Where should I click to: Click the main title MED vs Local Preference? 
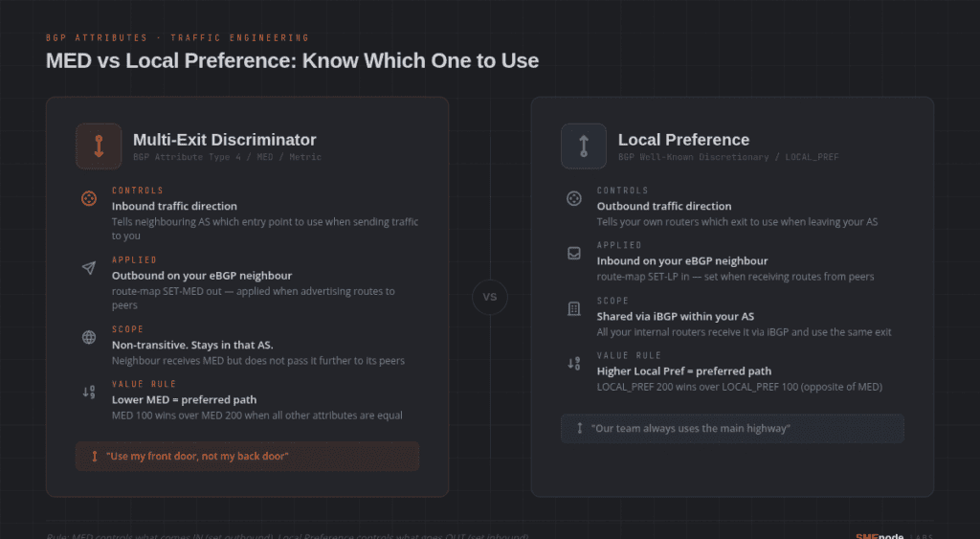point(292,60)
